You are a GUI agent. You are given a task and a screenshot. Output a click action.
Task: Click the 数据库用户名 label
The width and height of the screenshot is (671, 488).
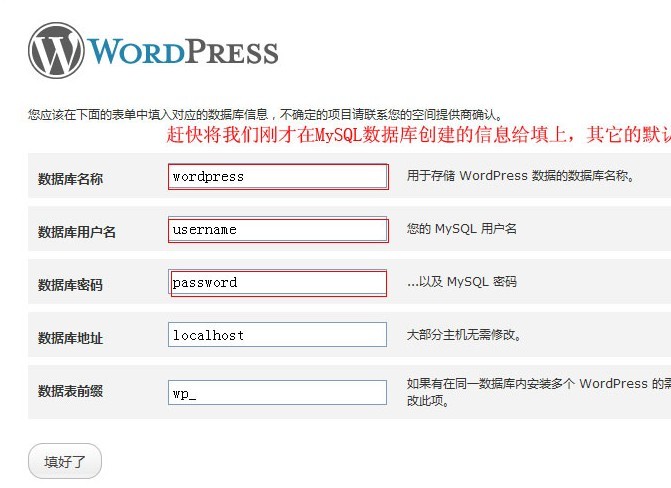click(77, 232)
